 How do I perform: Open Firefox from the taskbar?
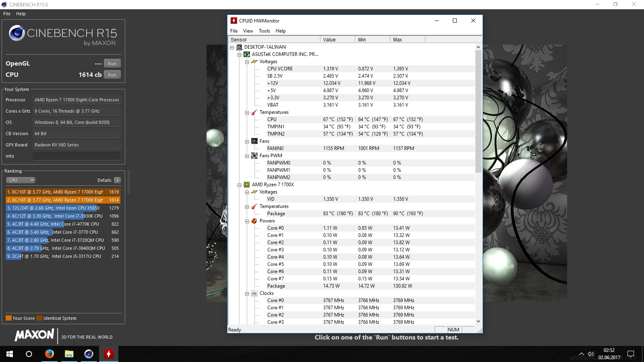(x=49, y=354)
